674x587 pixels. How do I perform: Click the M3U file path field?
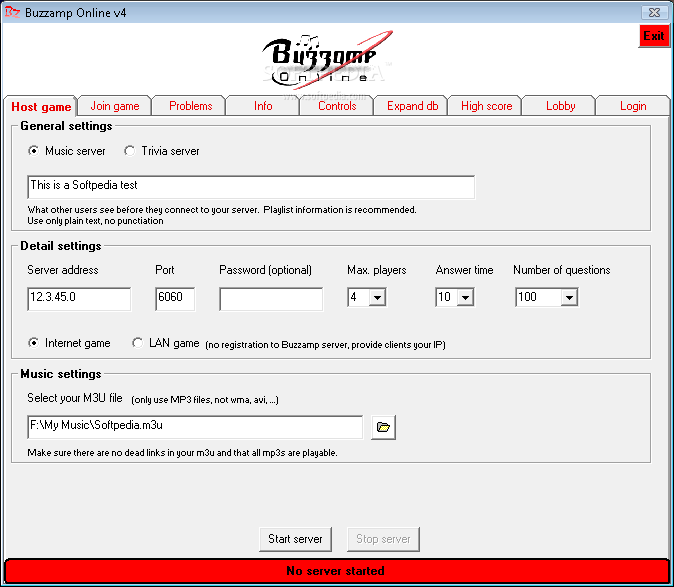195,427
